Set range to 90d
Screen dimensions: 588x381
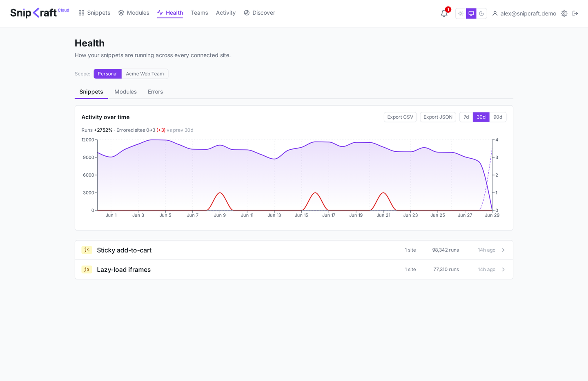498,117
